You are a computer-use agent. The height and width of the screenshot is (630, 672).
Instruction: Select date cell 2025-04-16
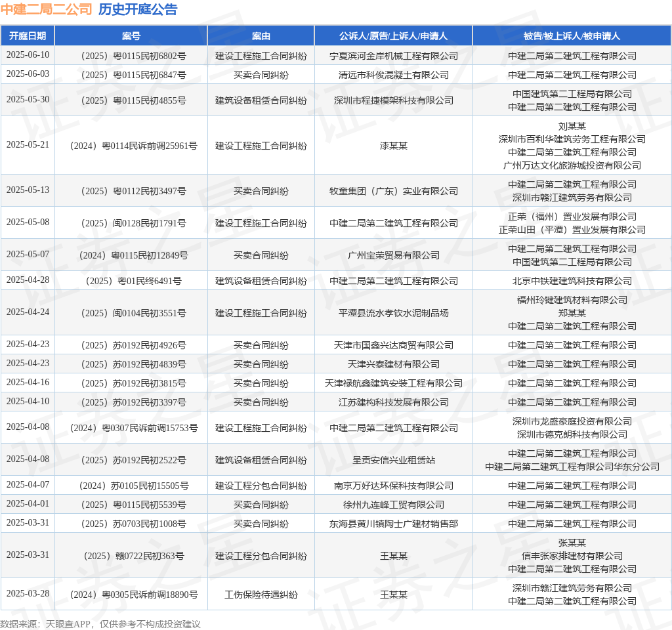(28, 383)
